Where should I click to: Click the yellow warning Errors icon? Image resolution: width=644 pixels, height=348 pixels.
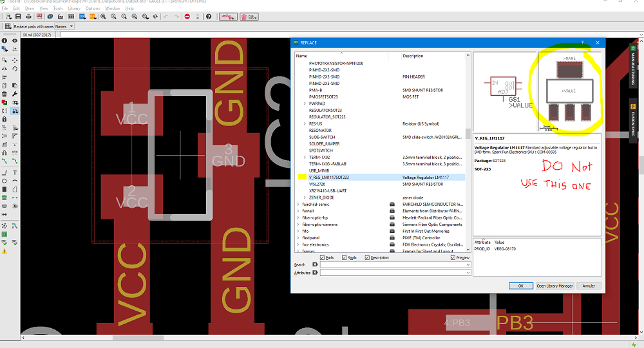(5, 251)
